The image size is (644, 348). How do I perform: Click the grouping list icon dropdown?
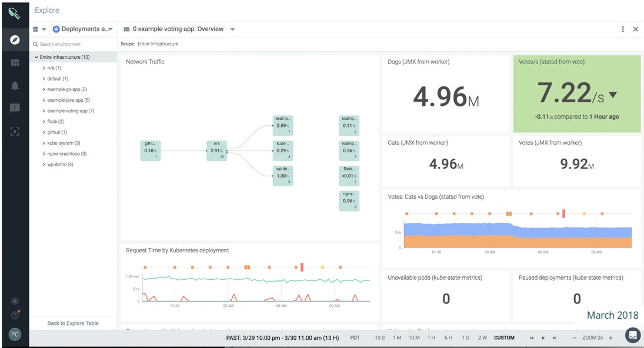click(x=39, y=29)
